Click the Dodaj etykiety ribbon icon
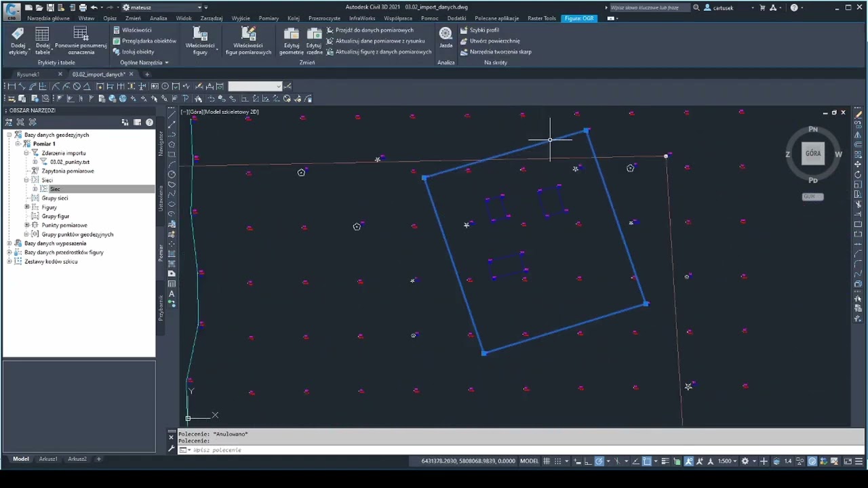Image resolution: width=868 pixels, height=488 pixels. coord(18,35)
